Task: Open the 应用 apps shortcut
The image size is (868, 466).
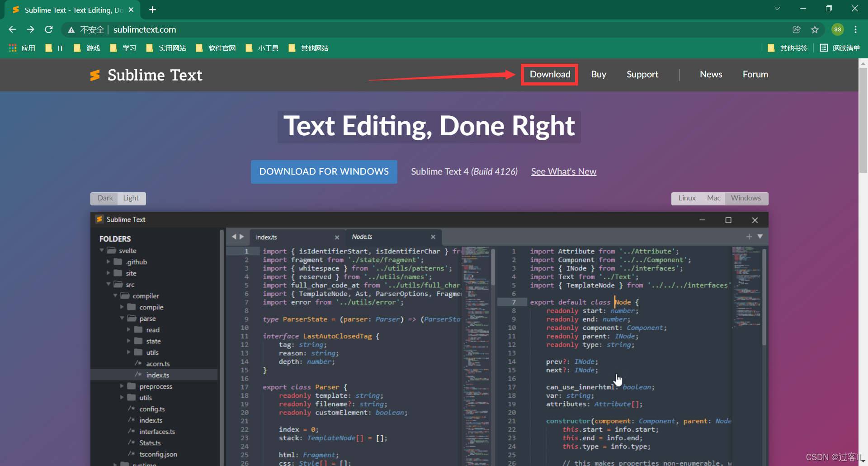Action: (x=22, y=48)
